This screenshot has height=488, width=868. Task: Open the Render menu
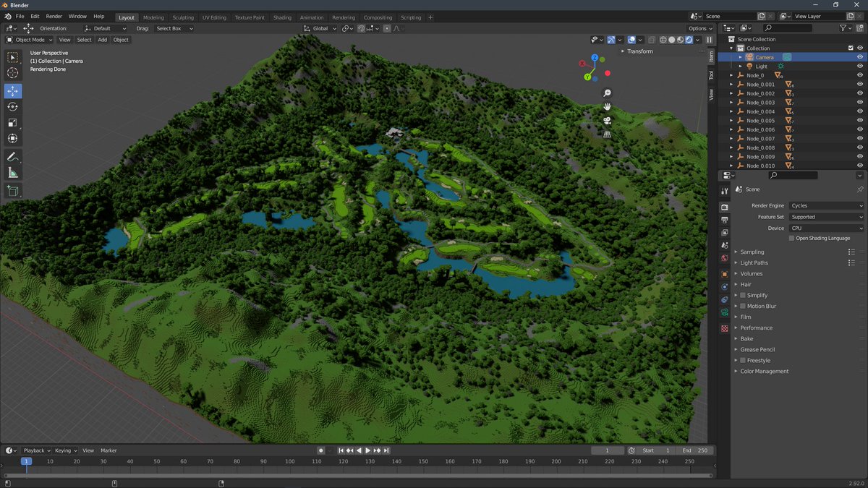54,16
